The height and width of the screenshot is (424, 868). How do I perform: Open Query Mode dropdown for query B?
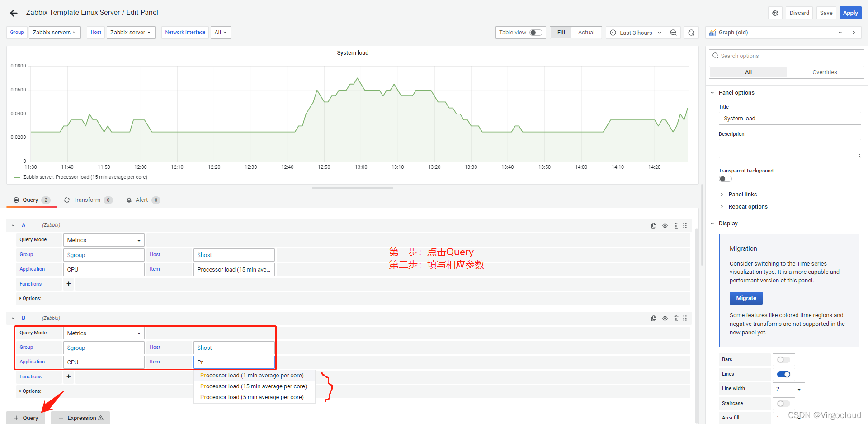click(x=104, y=333)
